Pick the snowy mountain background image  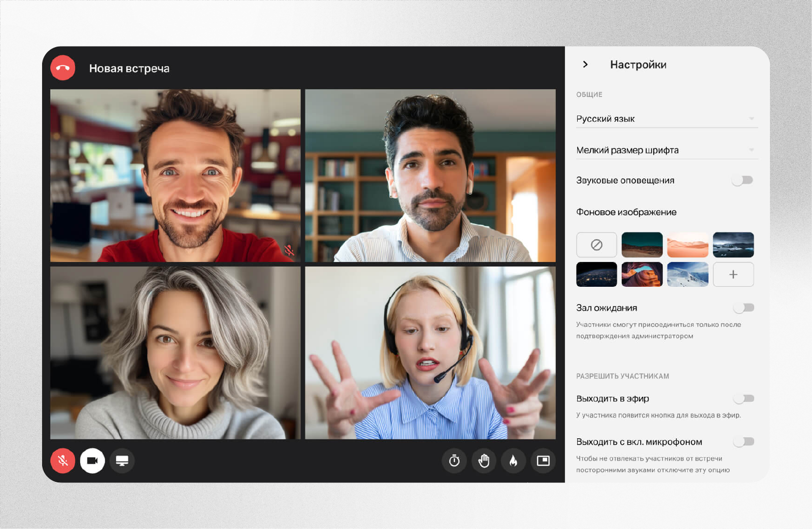[x=687, y=275]
